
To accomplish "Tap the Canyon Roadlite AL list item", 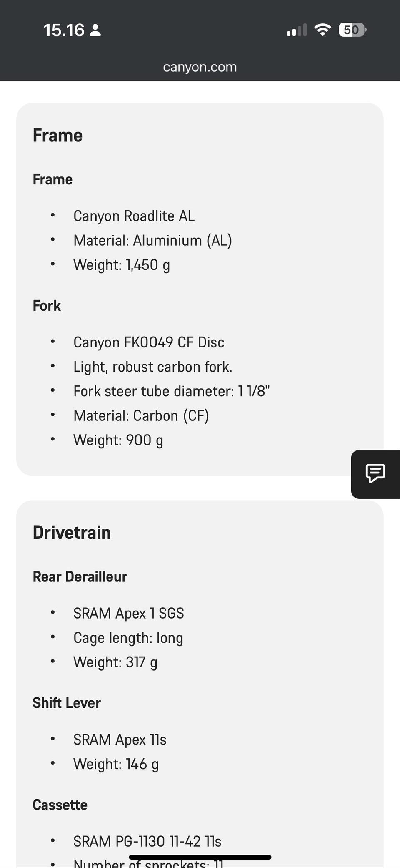I will click(x=134, y=216).
